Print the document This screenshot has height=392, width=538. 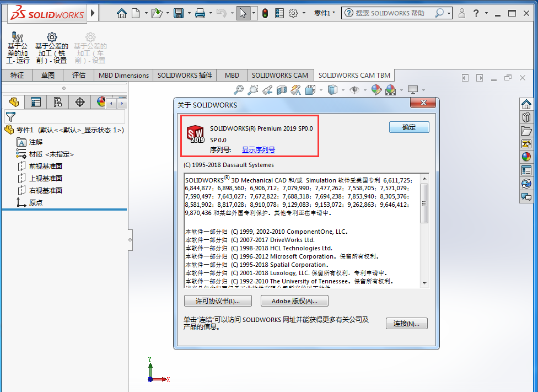pos(200,13)
